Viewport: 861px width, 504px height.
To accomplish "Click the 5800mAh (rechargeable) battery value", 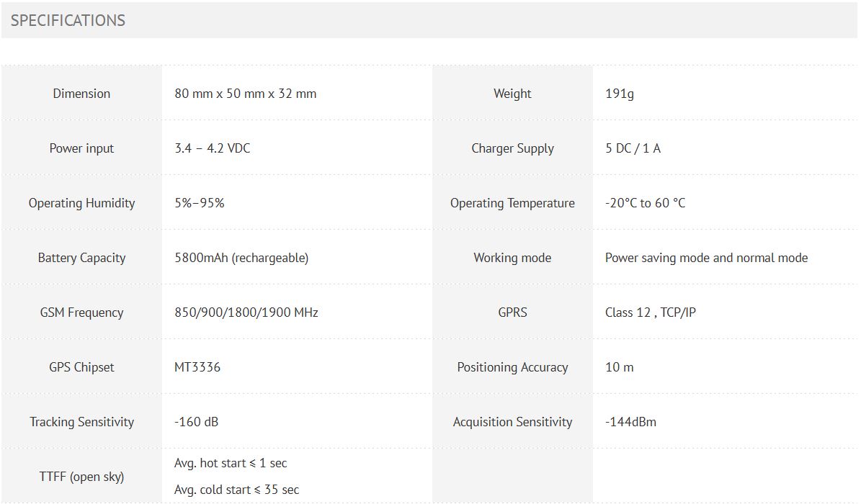I will 241,258.
